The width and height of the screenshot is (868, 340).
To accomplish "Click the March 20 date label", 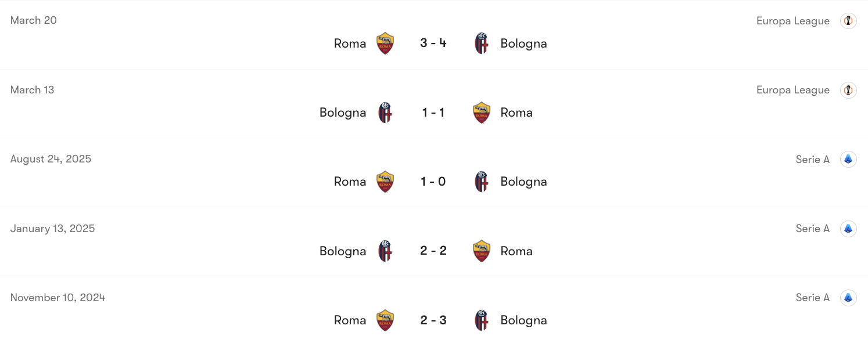I will pos(33,20).
